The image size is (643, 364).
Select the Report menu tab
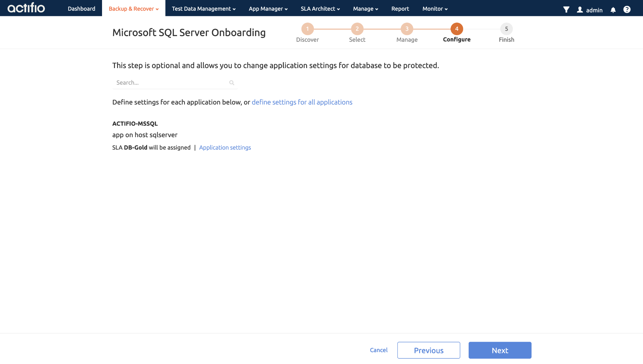coord(400,8)
